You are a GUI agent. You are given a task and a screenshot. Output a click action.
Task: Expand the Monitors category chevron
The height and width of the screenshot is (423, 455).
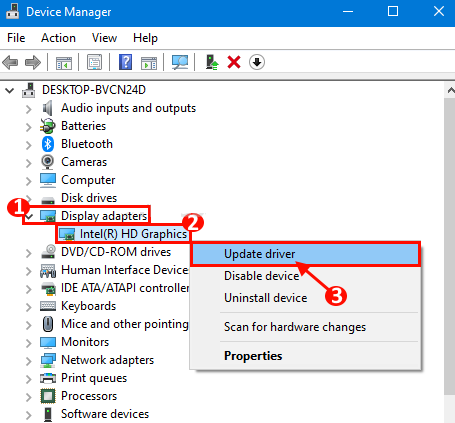pyautogui.click(x=29, y=343)
